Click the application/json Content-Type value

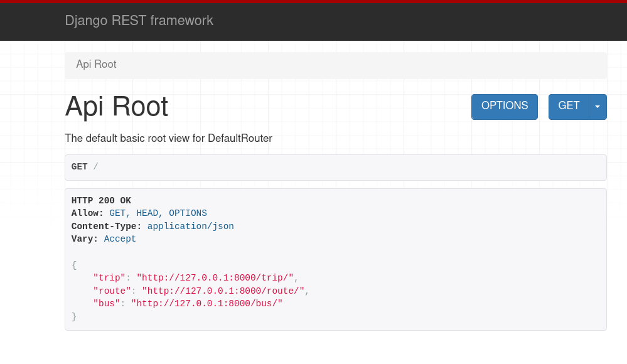pyautogui.click(x=190, y=226)
